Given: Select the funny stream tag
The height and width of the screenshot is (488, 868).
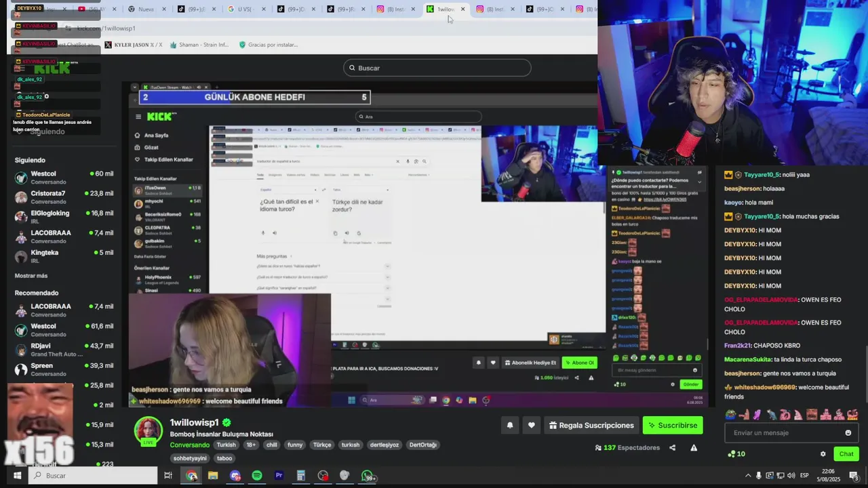Looking at the screenshot, I should coord(295,445).
